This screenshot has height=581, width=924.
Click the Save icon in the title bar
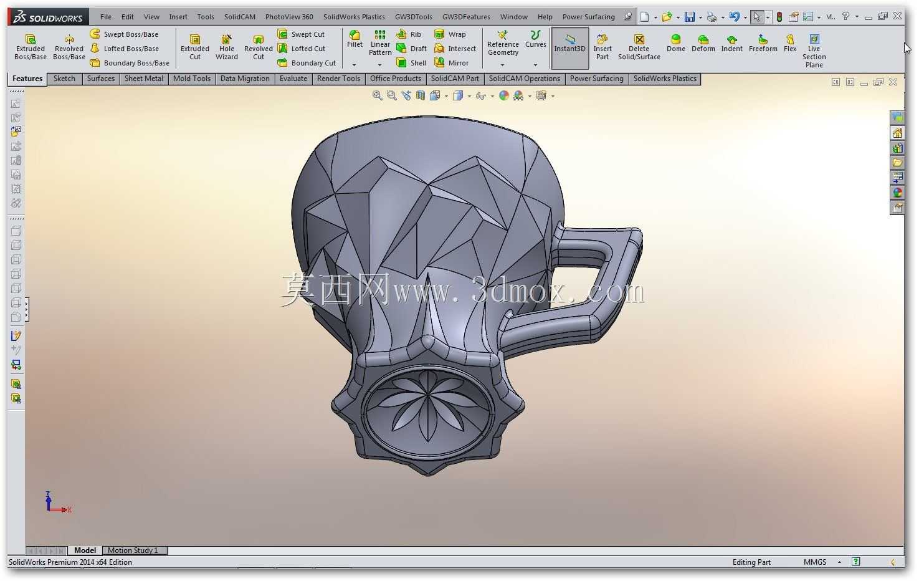click(x=689, y=17)
